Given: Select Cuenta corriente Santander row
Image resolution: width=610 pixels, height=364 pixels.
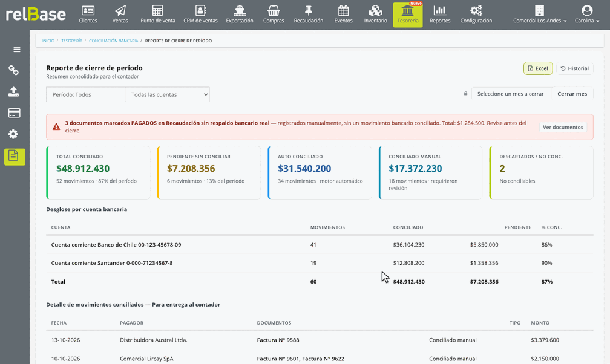Looking at the screenshot, I should click(320, 263).
